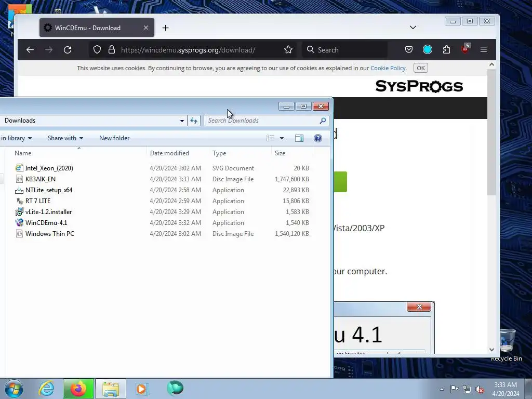The height and width of the screenshot is (399, 532).
Task: Open the muted volume tray icon
Action: pos(480,389)
